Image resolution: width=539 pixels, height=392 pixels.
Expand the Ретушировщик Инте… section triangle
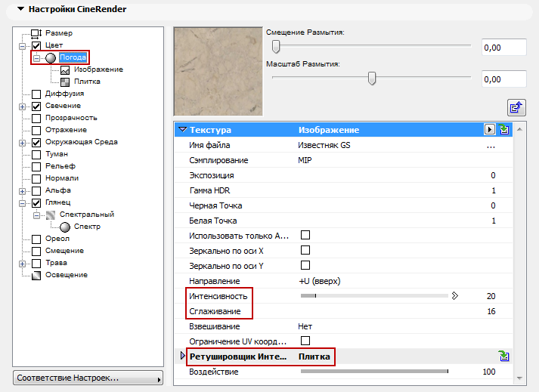coord(183,356)
